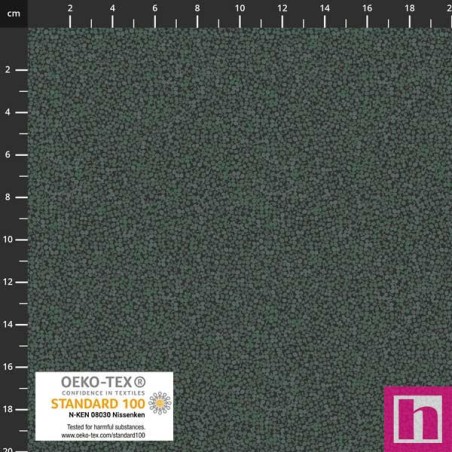Click 'Confidence in Textiles' tagline
Screen dimensions: 452x452
(103, 393)
